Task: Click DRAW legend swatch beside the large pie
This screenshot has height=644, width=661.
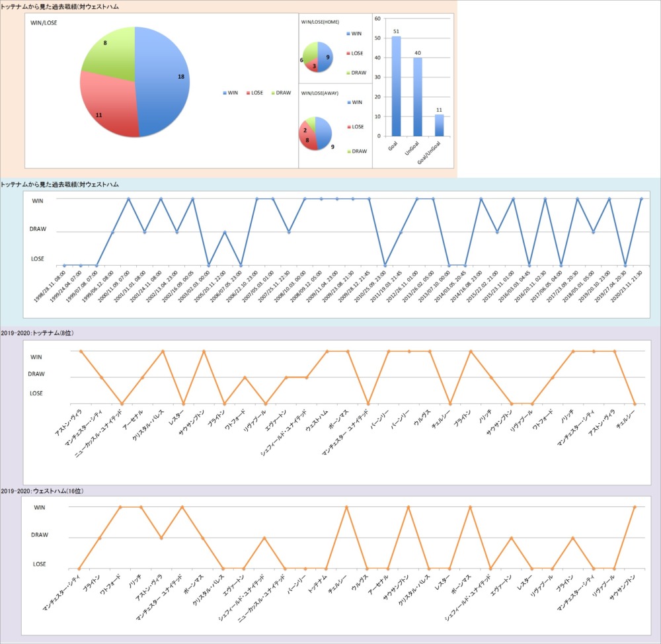Action: [x=274, y=93]
